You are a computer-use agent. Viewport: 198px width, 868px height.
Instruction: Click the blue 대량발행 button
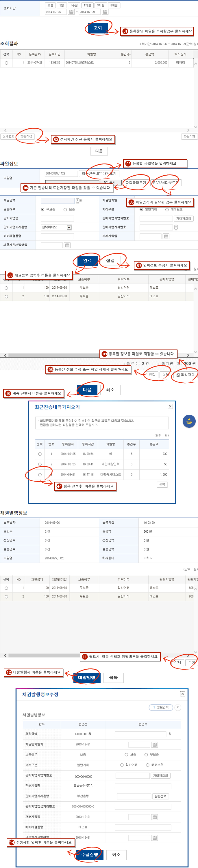tap(87, 678)
